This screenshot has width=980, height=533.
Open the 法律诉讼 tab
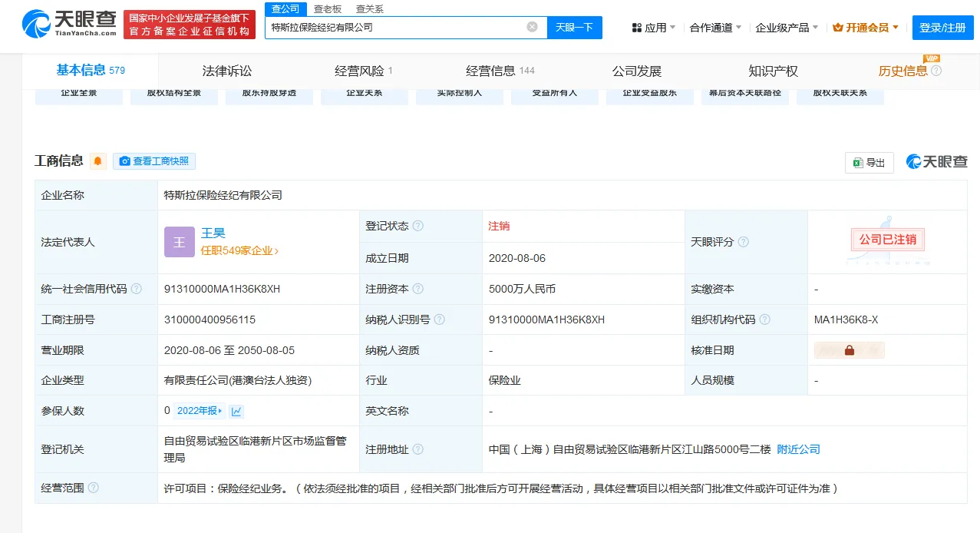tap(227, 71)
